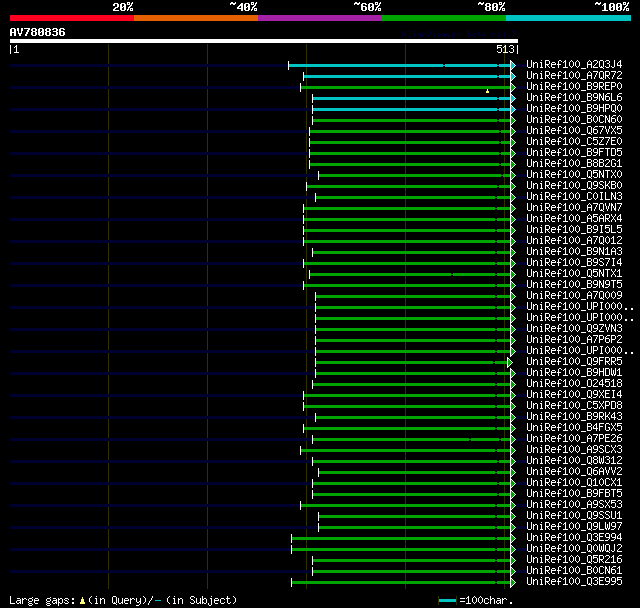Click the orange ~40% identity legend segment
Image resolution: width=640 pixels, height=608 pixels.
point(196,18)
